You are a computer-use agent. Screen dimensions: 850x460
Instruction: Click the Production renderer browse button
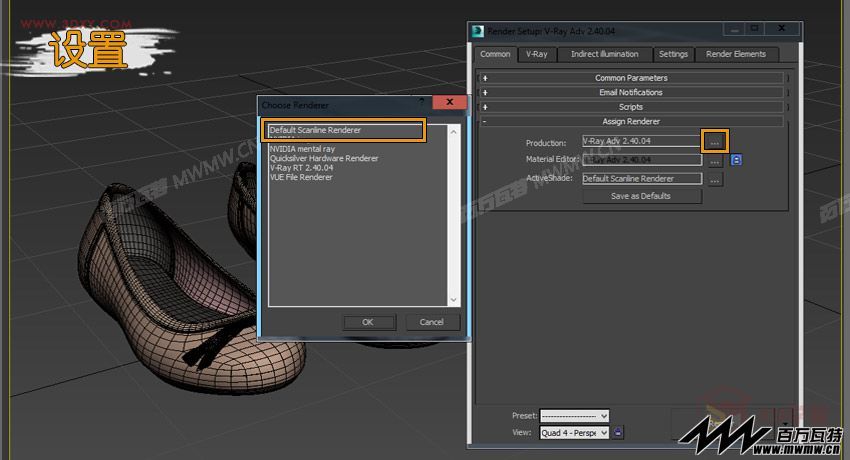click(714, 142)
